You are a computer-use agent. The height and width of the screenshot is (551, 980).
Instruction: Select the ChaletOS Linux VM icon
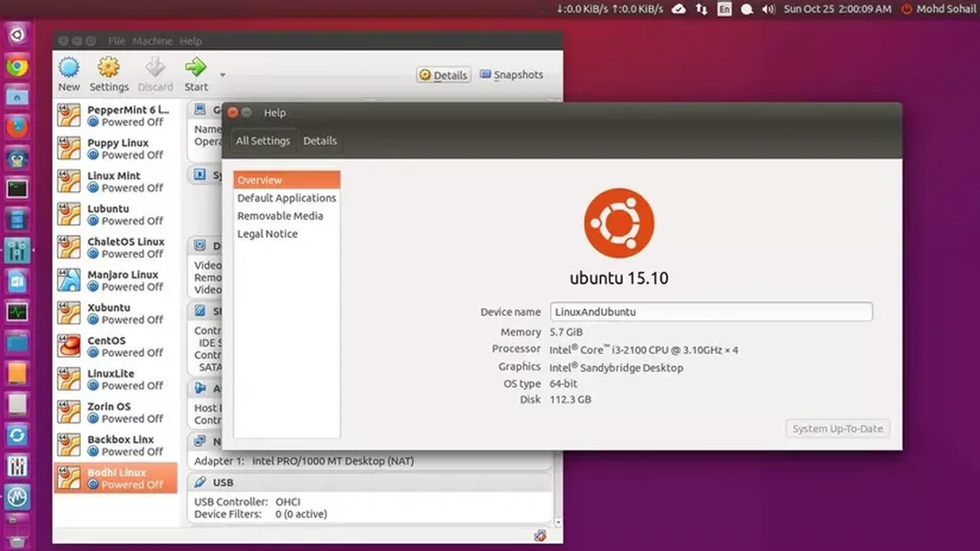(x=69, y=247)
